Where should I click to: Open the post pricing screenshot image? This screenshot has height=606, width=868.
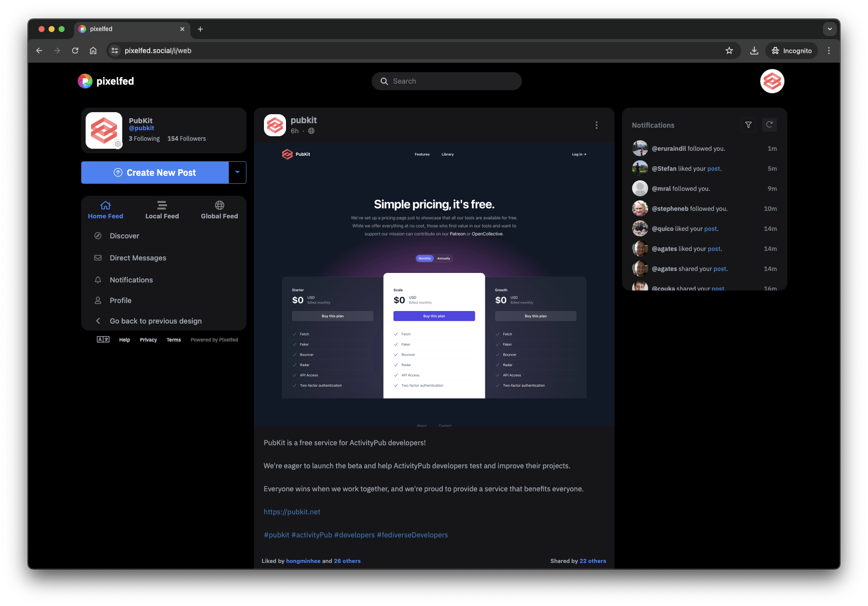pos(434,284)
